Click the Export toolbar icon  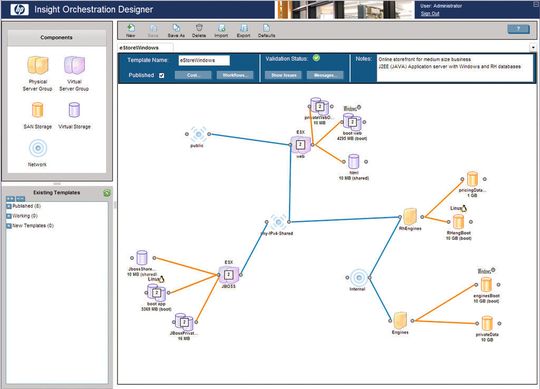pyautogui.click(x=244, y=28)
